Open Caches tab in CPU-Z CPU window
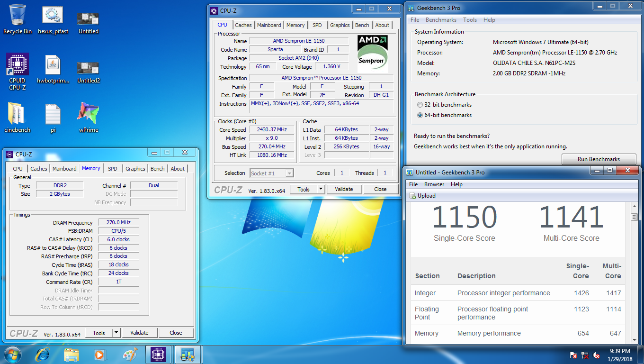The height and width of the screenshot is (364, 644). [x=243, y=25]
